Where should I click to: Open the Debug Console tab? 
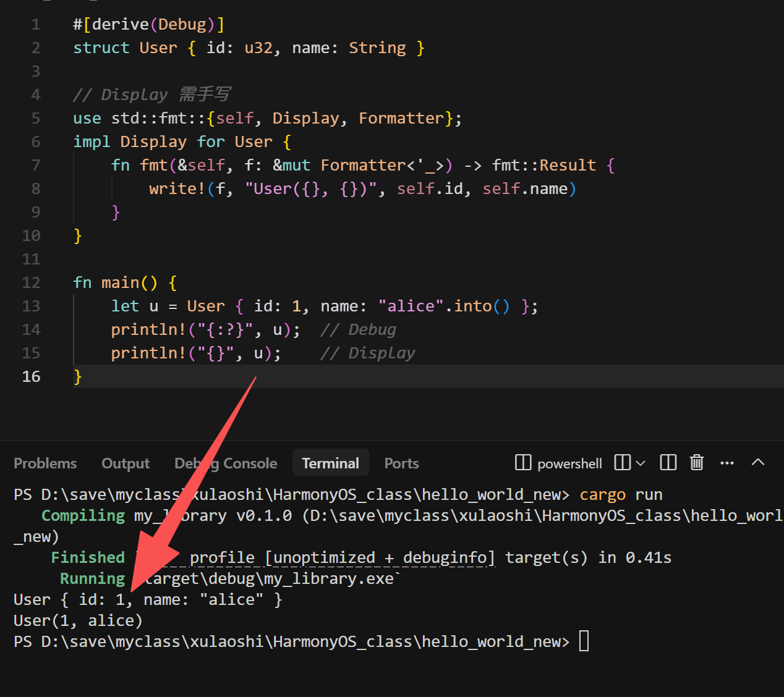(x=226, y=463)
